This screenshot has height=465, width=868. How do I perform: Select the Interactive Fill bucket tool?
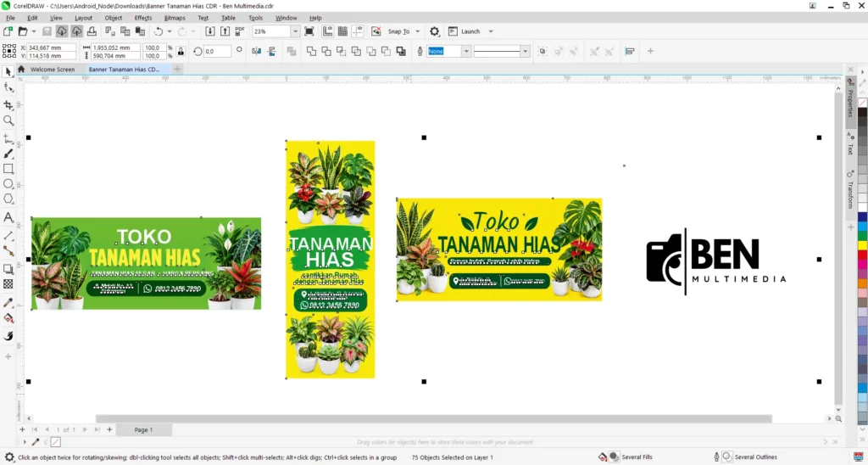tap(8, 318)
